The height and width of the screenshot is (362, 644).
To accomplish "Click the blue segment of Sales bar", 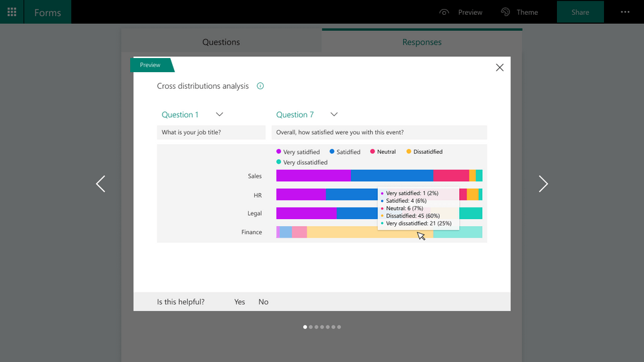I will coord(392,176).
